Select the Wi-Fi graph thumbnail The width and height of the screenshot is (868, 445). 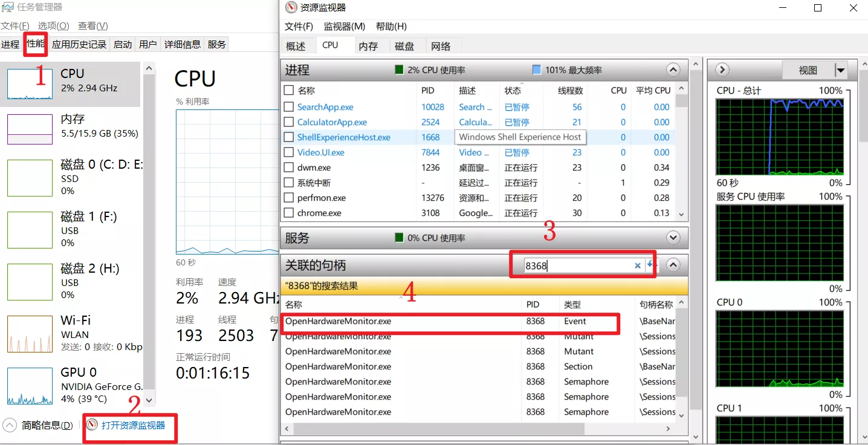30,334
